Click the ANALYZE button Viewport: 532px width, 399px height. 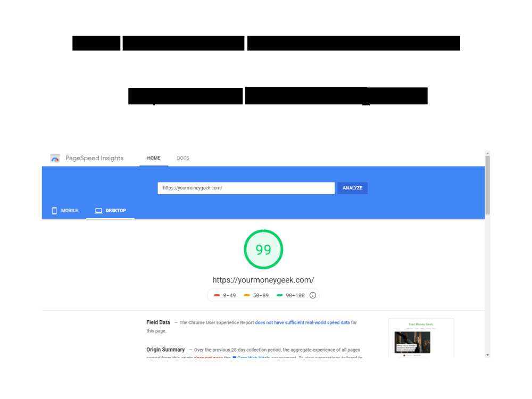[x=352, y=188]
